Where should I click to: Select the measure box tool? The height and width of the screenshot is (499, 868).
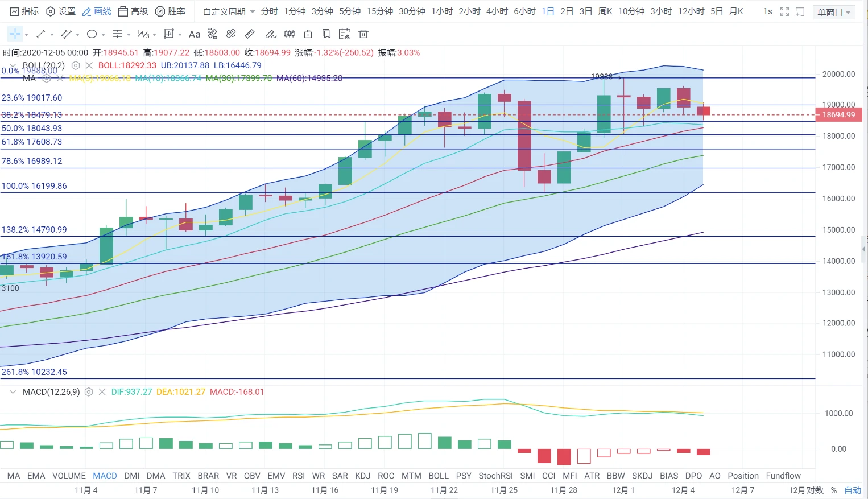coord(169,34)
